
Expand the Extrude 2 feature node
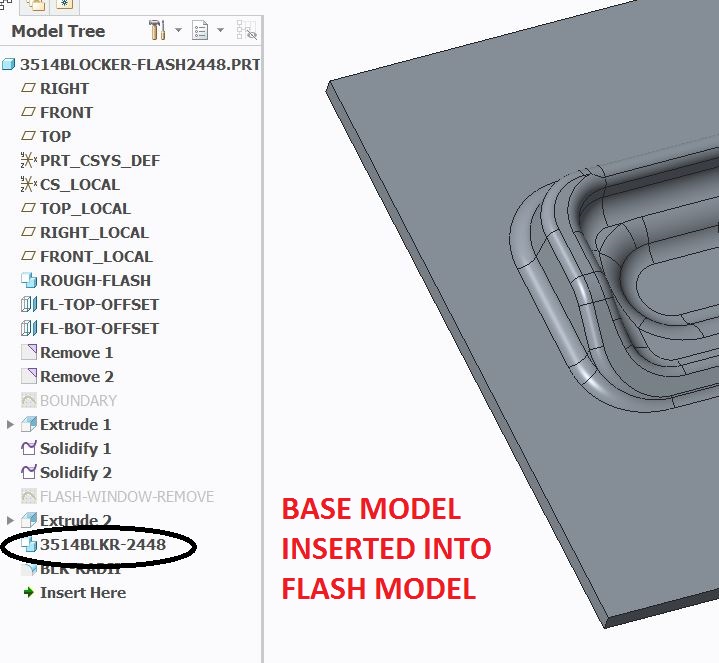click(x=10, y=520)
